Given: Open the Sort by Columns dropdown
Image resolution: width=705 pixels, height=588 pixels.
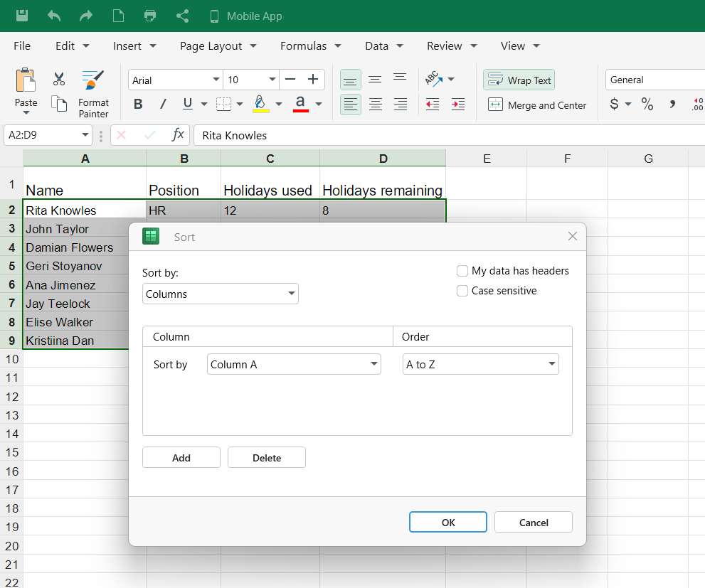Looking at the screenshot, I should [220, 294].
